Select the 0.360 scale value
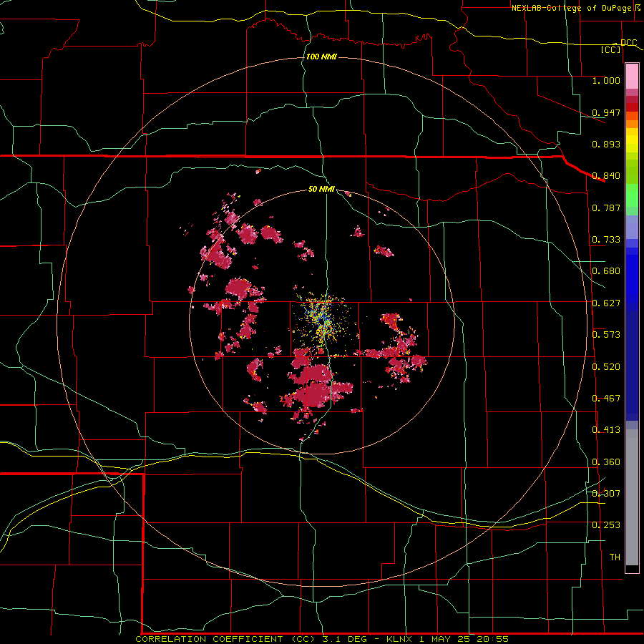Screen dimensions: 644x644 coord(606,462)
